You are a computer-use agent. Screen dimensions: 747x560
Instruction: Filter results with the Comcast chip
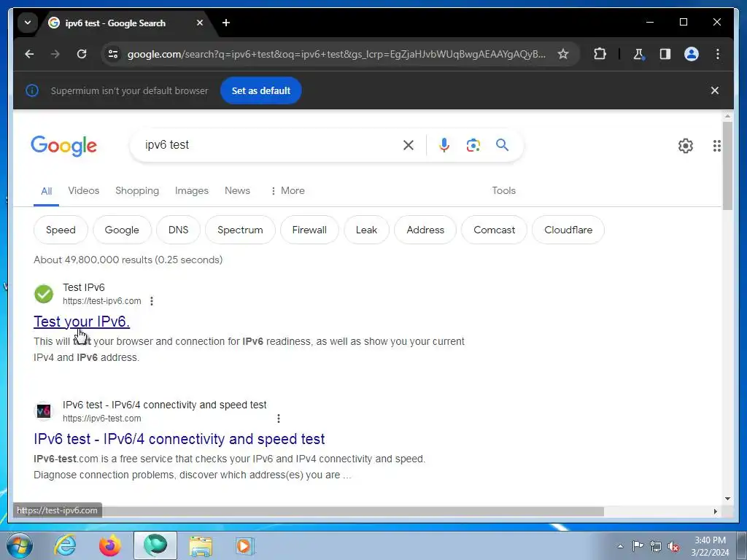coord(494,230)
